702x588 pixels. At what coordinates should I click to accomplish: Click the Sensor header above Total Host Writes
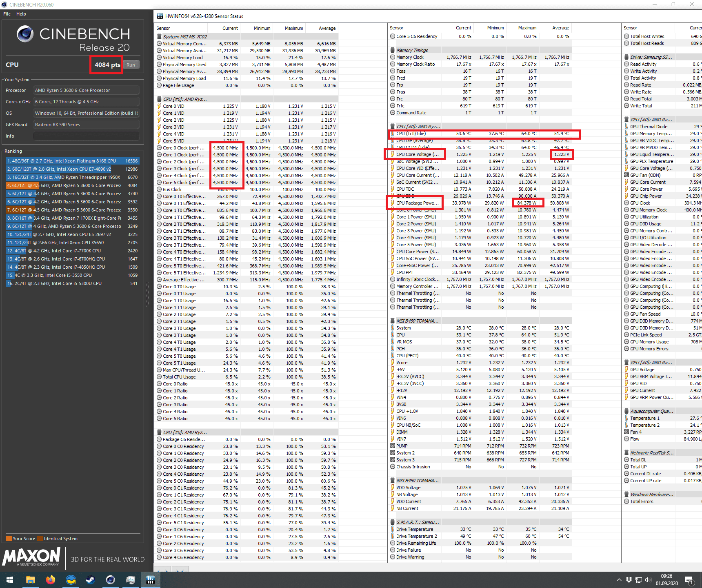(x=631, y=28)
